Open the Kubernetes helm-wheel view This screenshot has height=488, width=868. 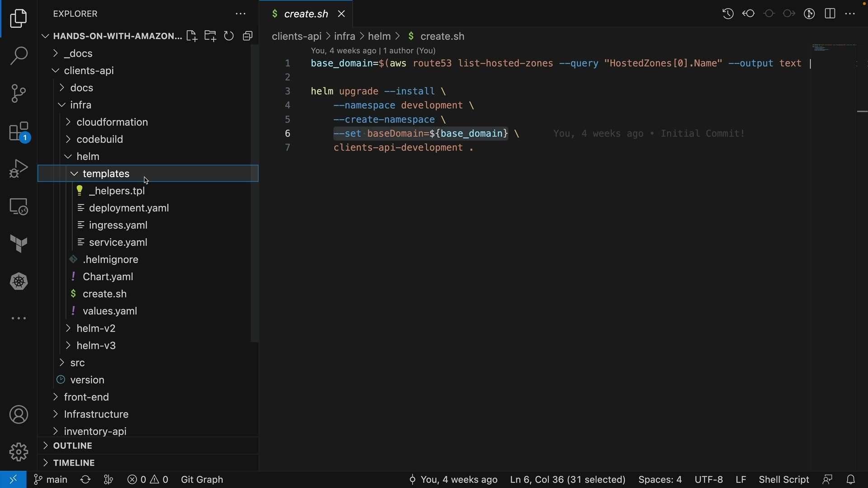[x=19, y=282]
